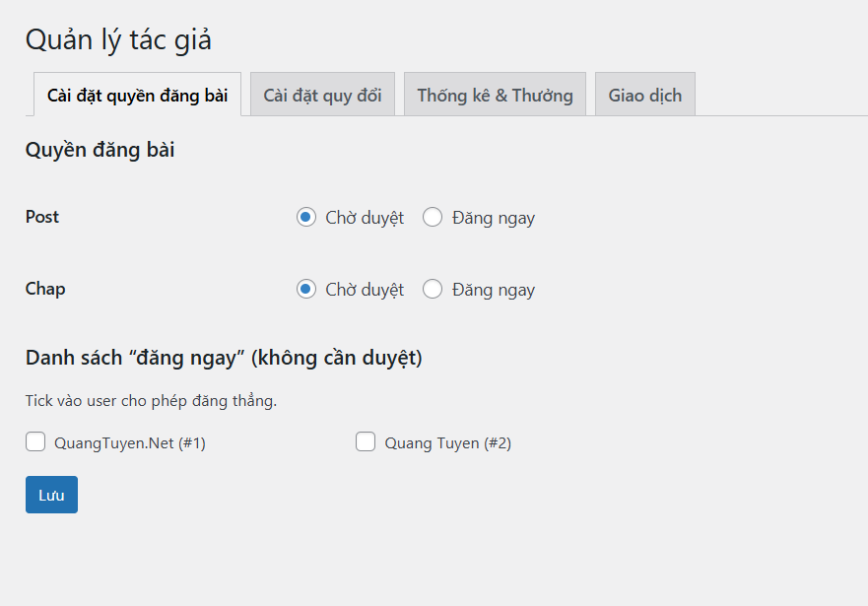The image size is (868, 606).
Task: Click the Chờ duyệt label text in Chap row
Action: (365, 290)
